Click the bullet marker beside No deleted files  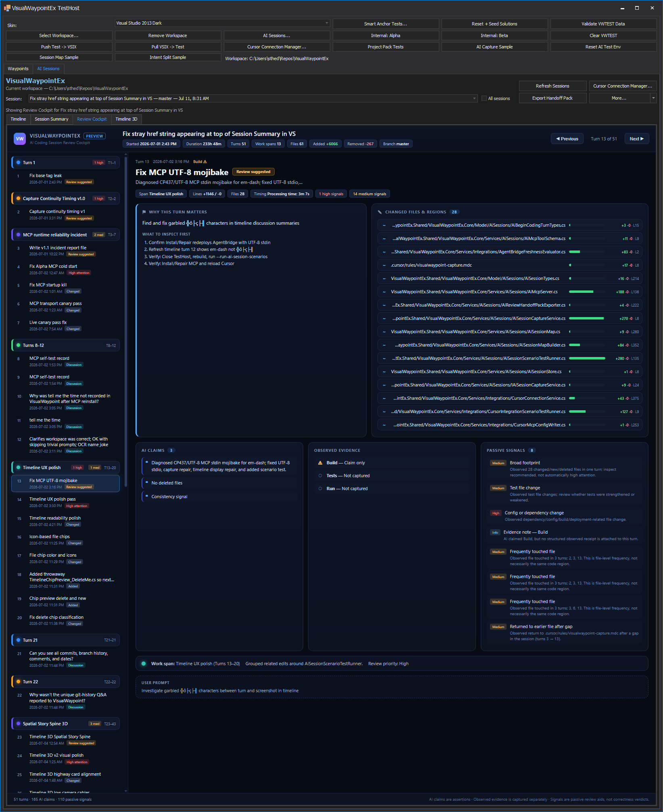click(x=147, y=483)
